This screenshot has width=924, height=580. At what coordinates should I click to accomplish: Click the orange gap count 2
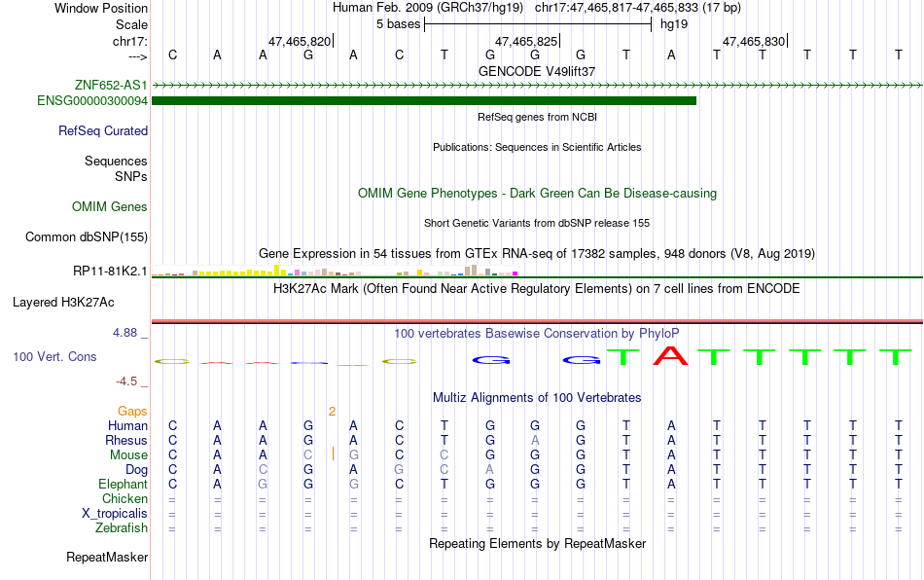point(333,412)
